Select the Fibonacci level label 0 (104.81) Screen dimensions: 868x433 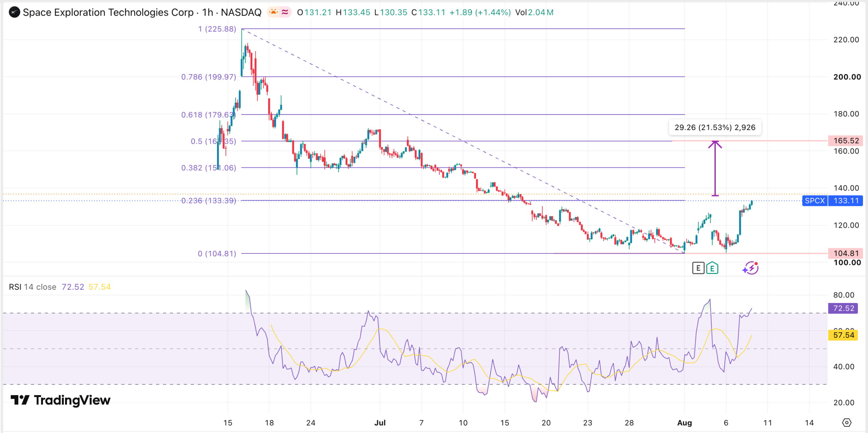click(217, 253)
